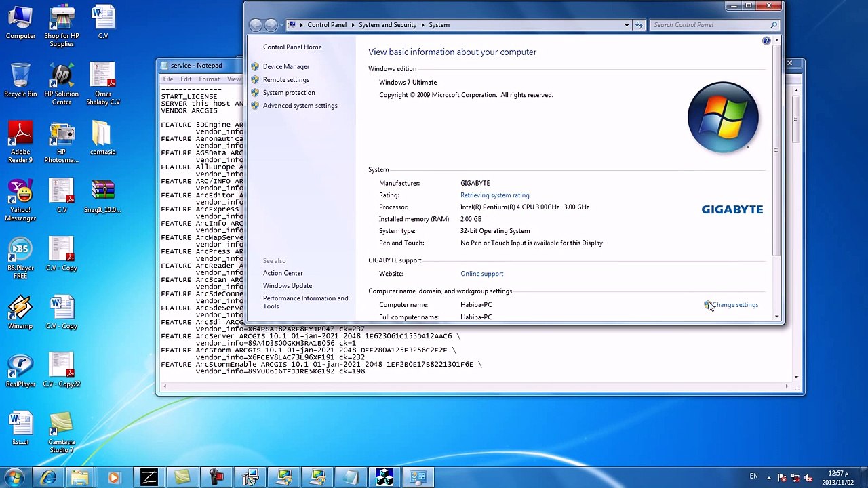Select the BS.Player FREE desktop shortcut
868x488 pixels.
coord(20,258)
